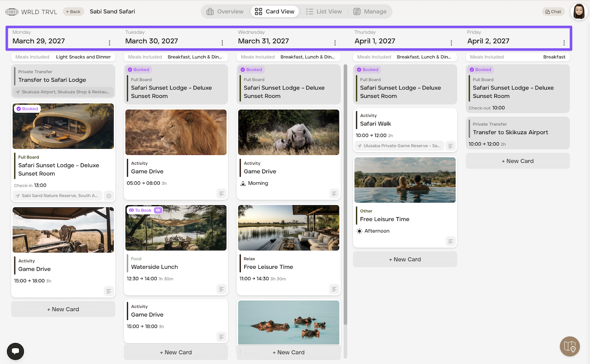Open options menu for Monday March 29

pos(110,43)
